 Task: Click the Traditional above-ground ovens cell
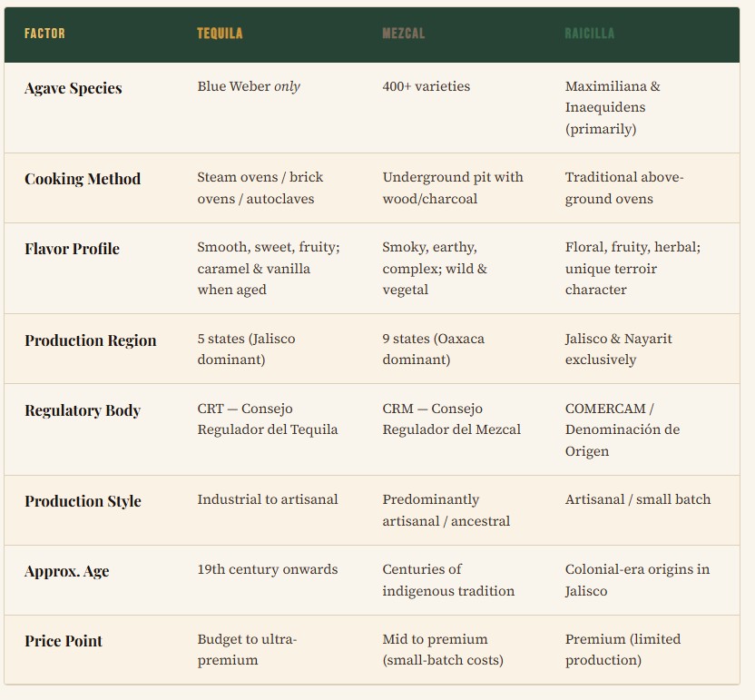[624, 188]
